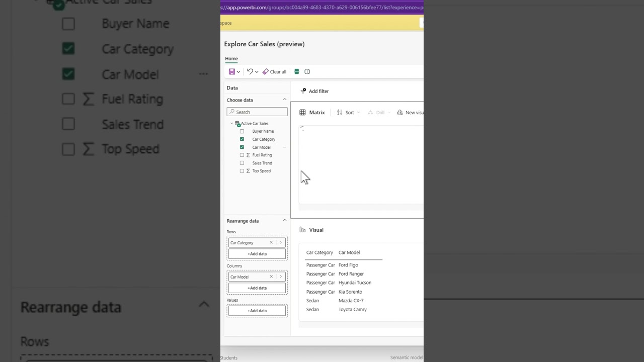Screen dimensions: 644x362
Task: Uncheck the Car Category field checkbox
Action: (x=242, y=139)
